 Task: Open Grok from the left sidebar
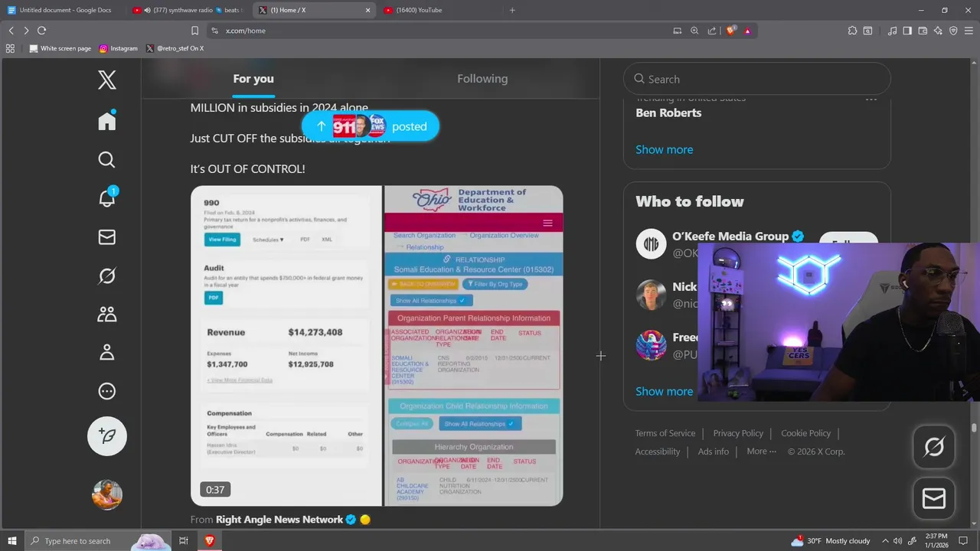tap(107, 275)
